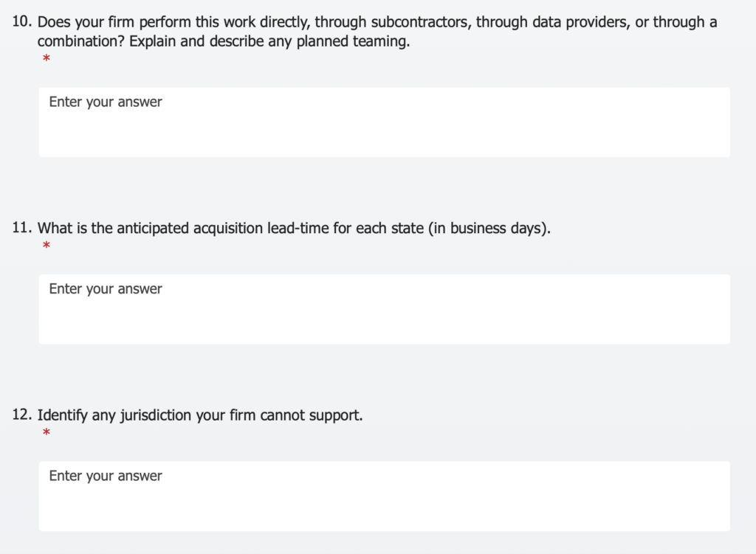Click "Enter your answer" placeholder in question 10
The width and height of the screenshot is (756, 554).
point(106,102)
